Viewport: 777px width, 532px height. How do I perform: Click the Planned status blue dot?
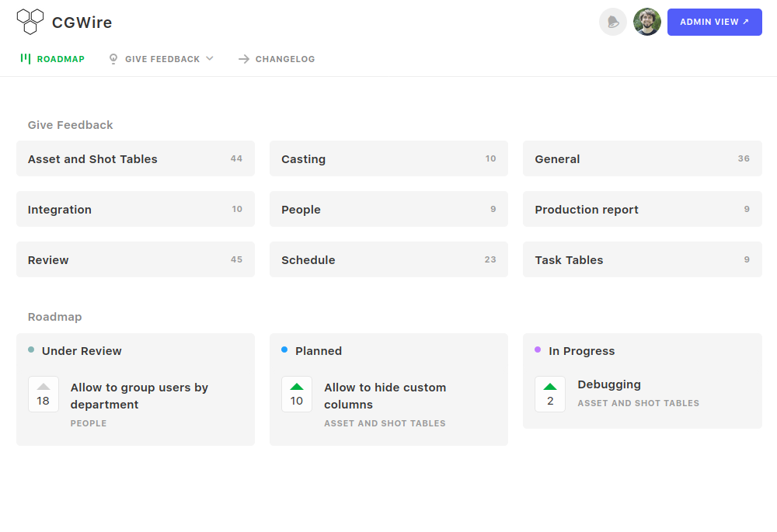284,350
